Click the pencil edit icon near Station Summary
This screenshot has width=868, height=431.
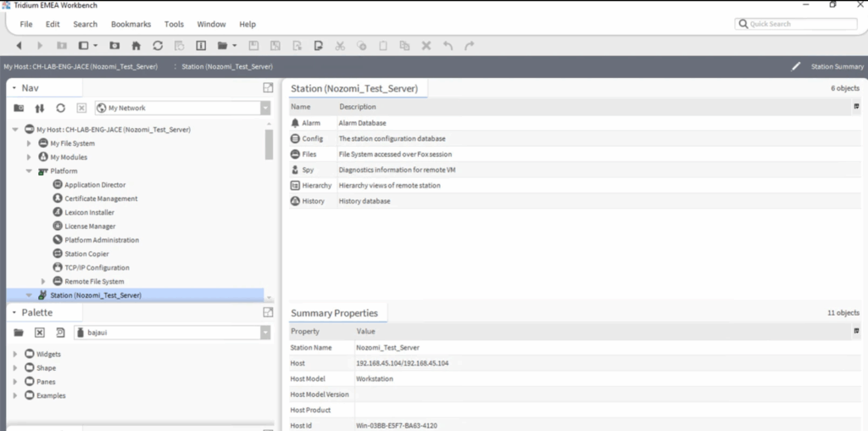(x=795, y=66)
